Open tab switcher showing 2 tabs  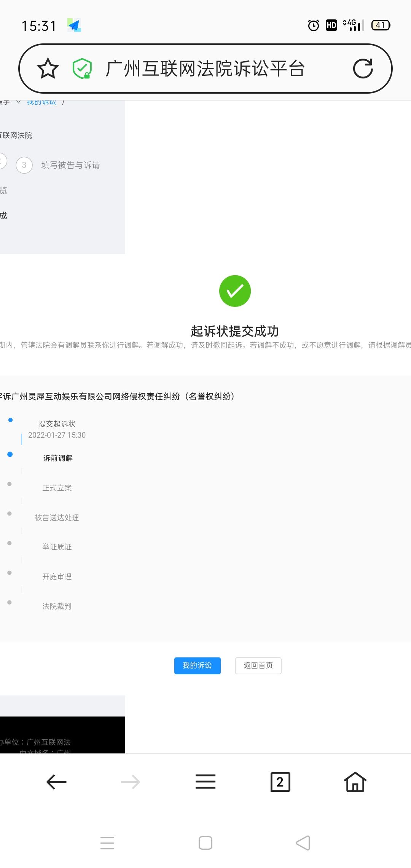click(x=280, y=782)
